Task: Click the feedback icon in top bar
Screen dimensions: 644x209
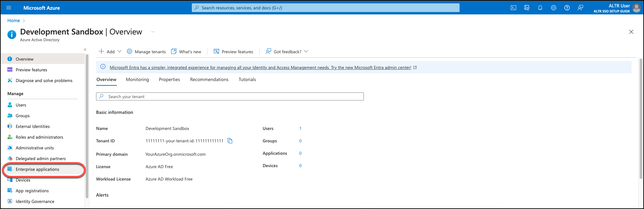Action: (x=580, y=8)
